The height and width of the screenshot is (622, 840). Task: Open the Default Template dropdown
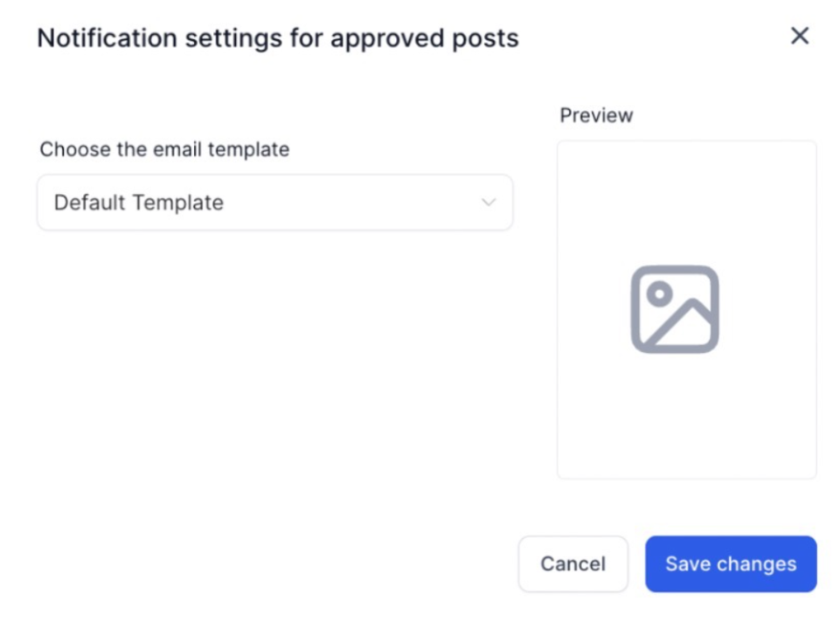[274, 203]
